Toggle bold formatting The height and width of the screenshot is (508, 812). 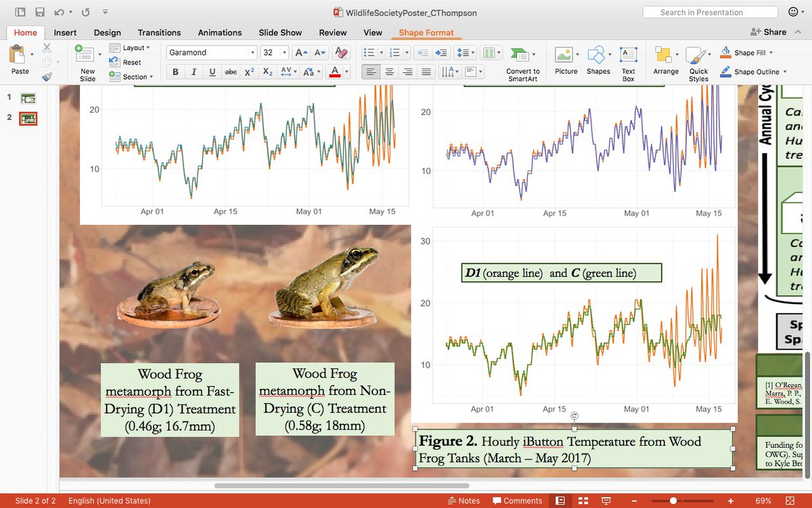[176, 72]
